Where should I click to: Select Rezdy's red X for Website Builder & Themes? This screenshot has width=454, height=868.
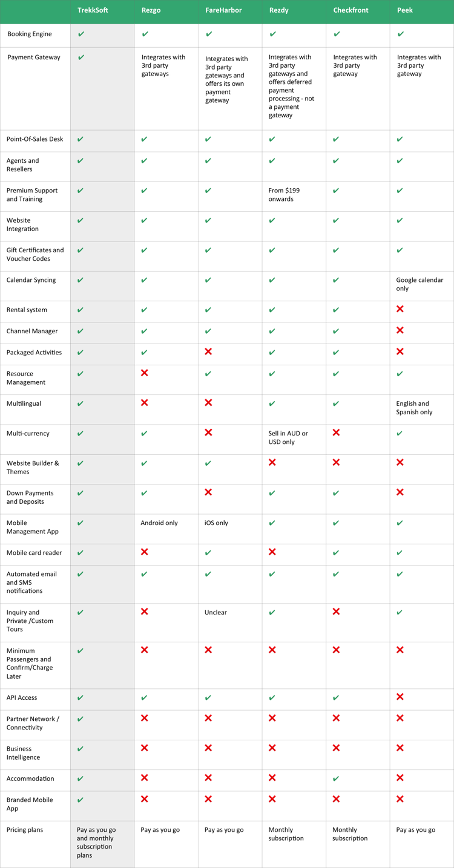click(x=272, y=463)
